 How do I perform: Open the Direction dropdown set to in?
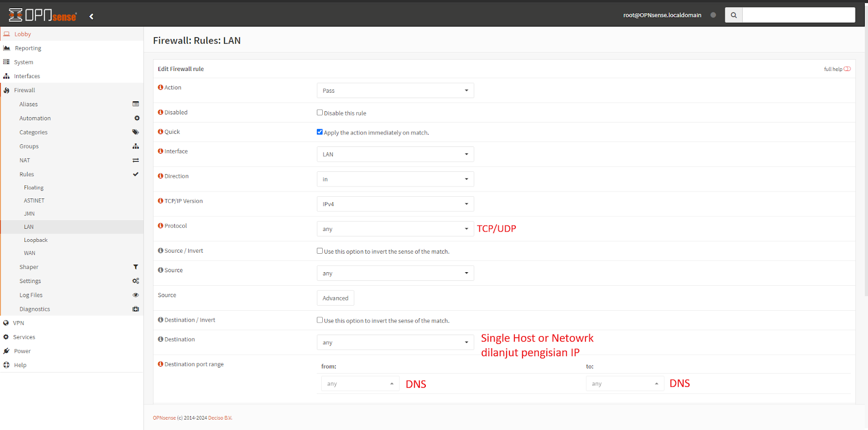[x=395, y=179]
